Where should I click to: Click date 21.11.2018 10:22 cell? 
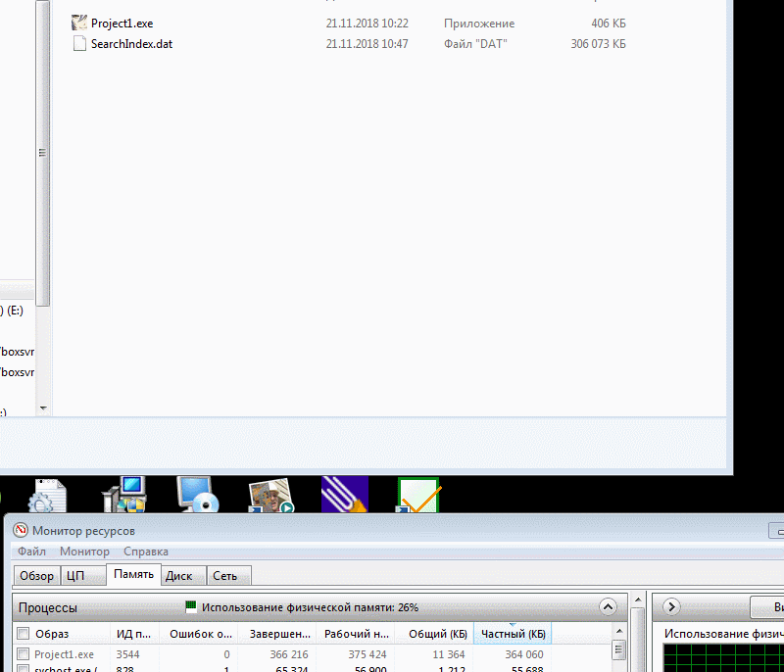tap(367, 24)
